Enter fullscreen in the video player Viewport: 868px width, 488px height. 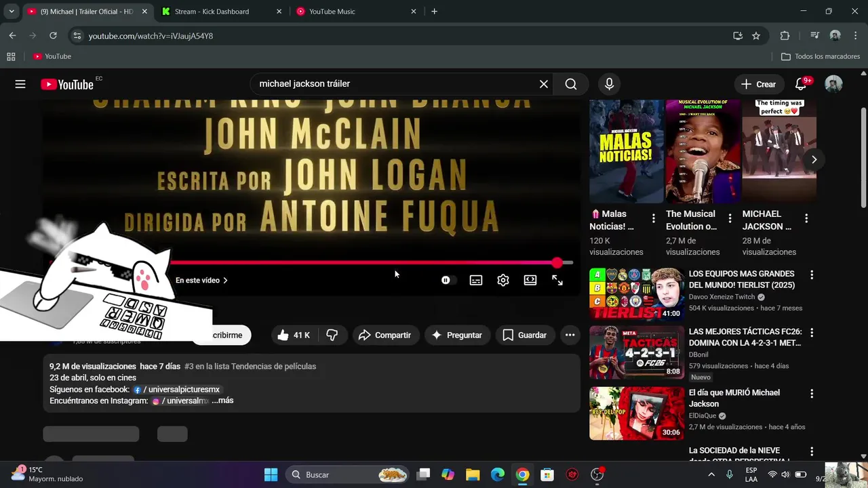click(557, 280)
